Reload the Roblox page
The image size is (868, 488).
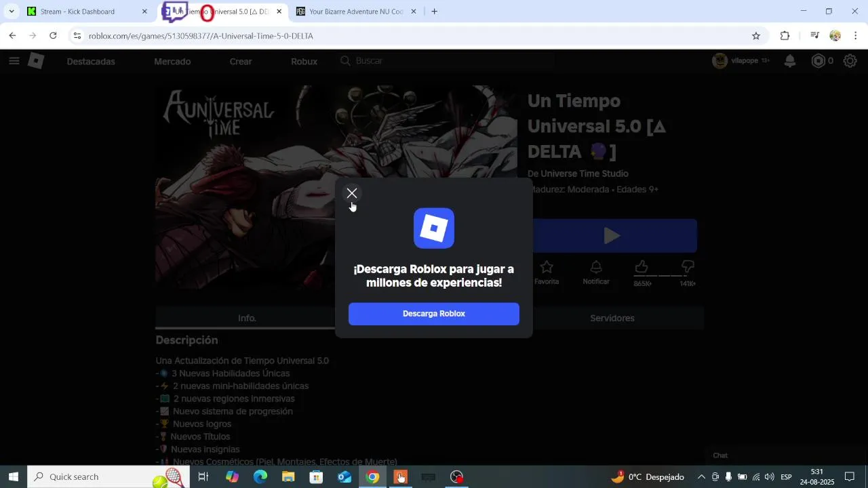pos(53,36)
